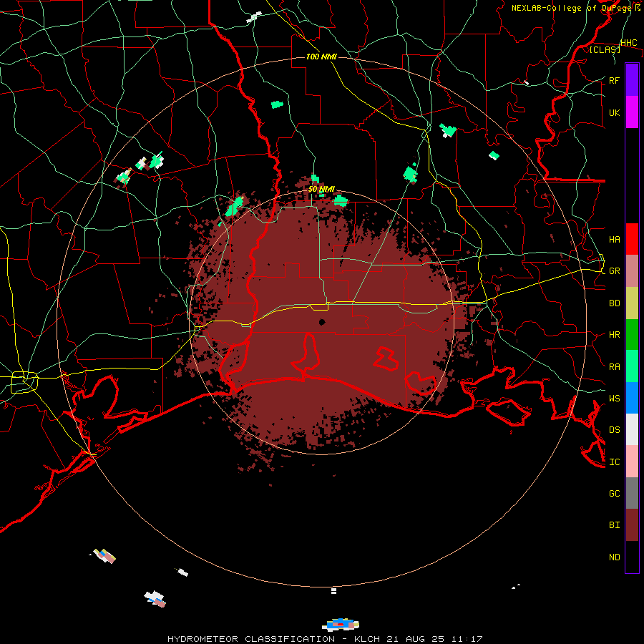Click the 50 NMI range ring label

coord(321,189)
